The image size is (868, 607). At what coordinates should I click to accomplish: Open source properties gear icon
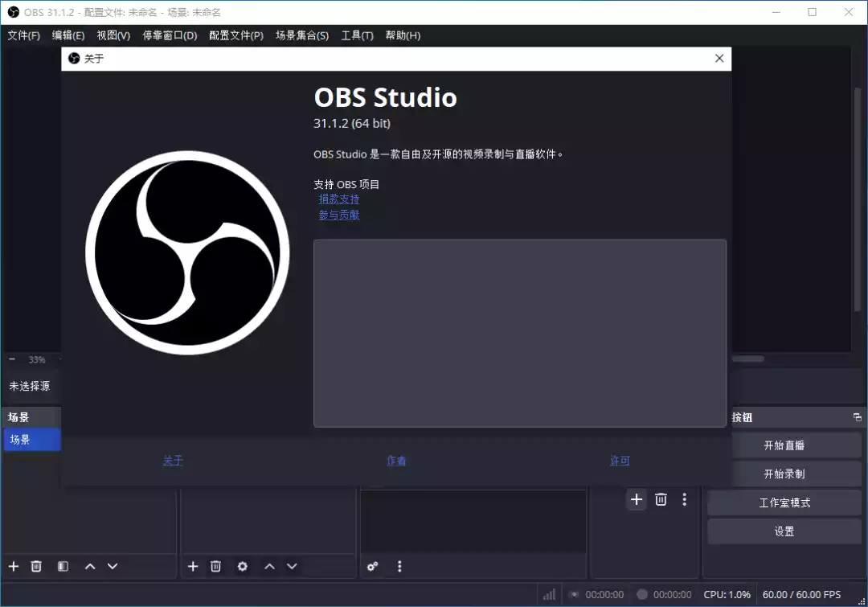[242, 566]
